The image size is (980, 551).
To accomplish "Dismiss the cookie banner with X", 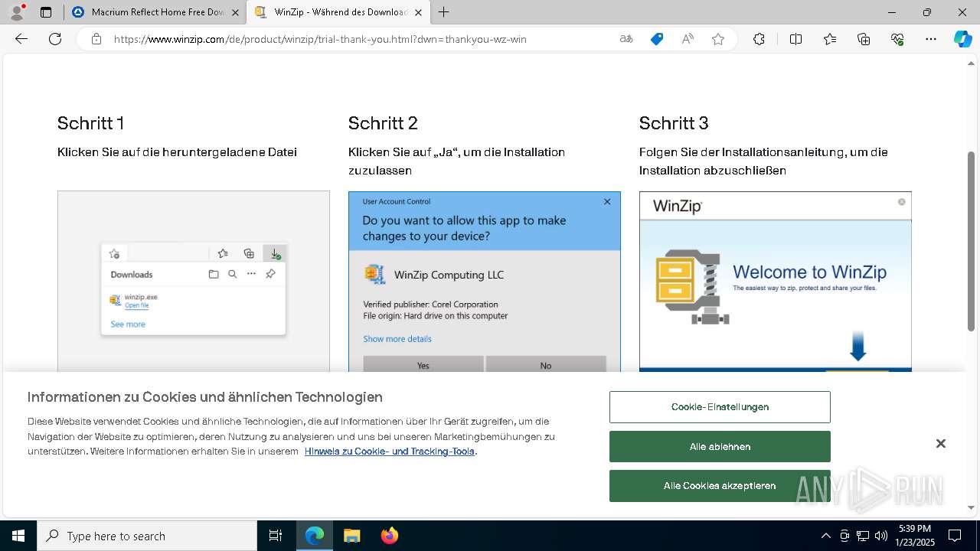I will coord(941,444).
